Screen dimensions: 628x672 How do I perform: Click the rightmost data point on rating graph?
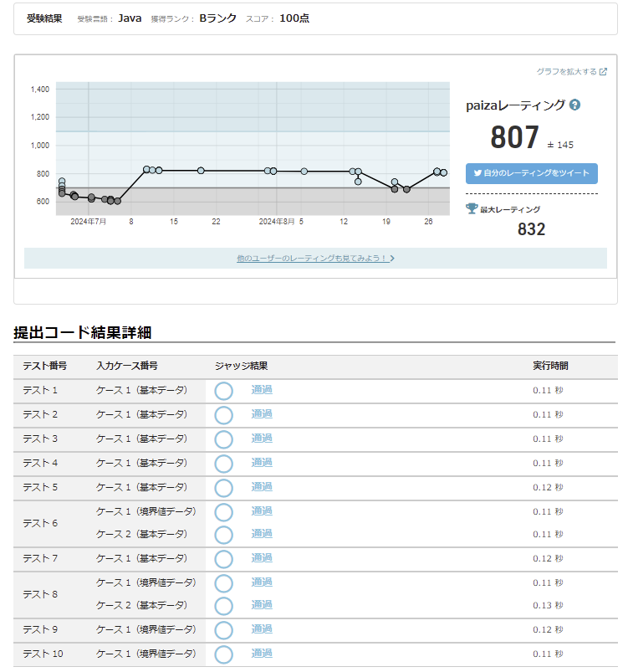coord(443,172)
